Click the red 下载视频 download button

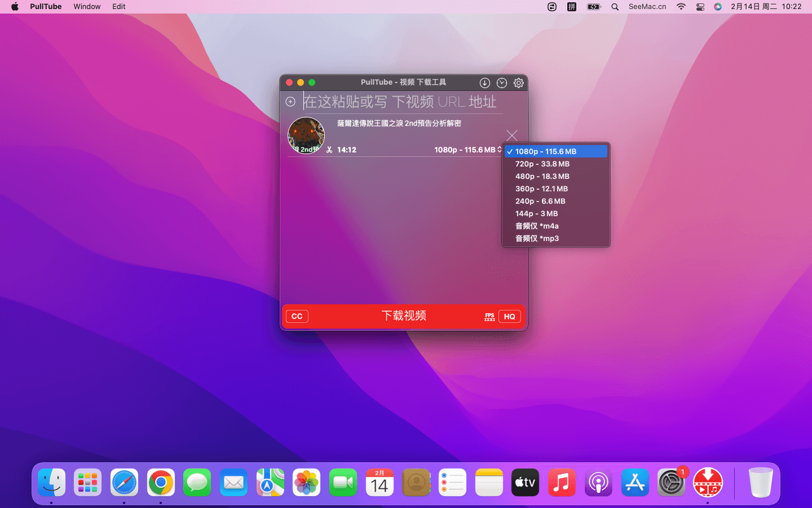[404, 316]
